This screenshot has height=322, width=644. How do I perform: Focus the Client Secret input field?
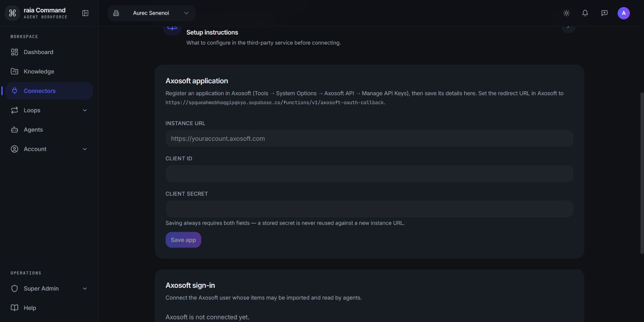pyautogui.click(x=369, y=209)
